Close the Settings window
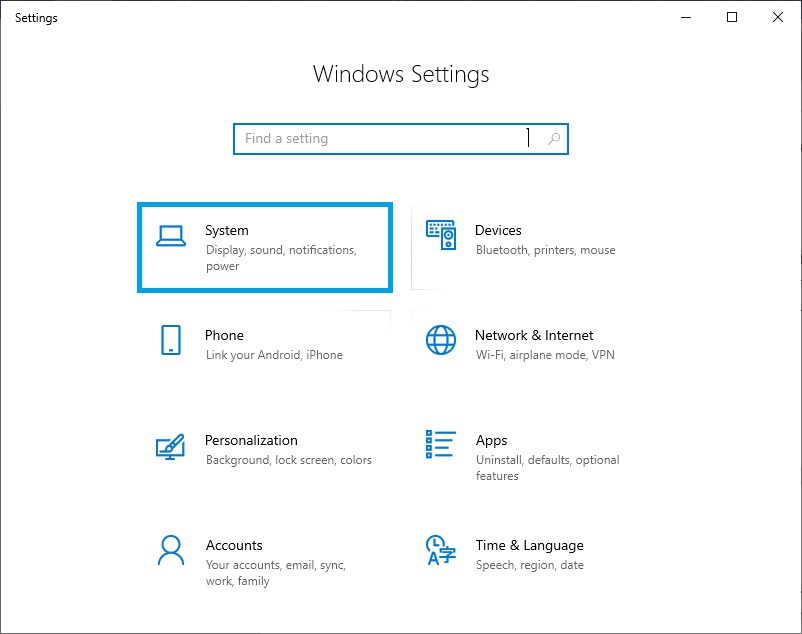Image resolution: width=802 pixels, height=634 pixels. (x=777, y=17)
